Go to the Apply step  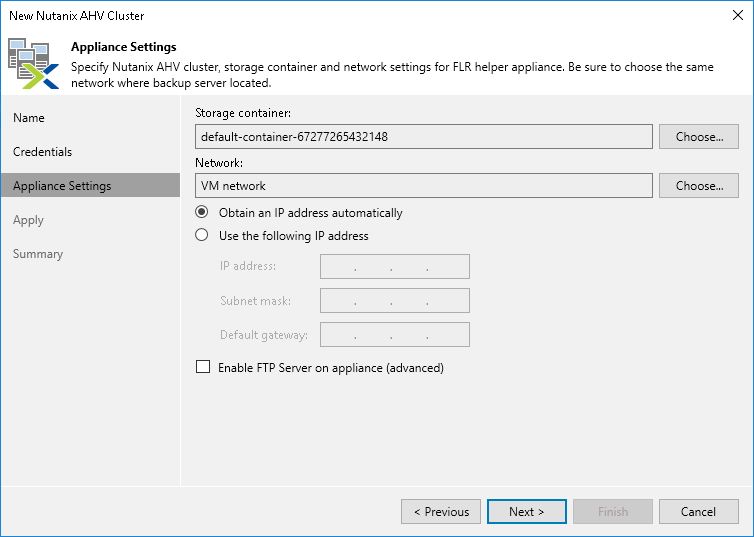click(28, 220)
